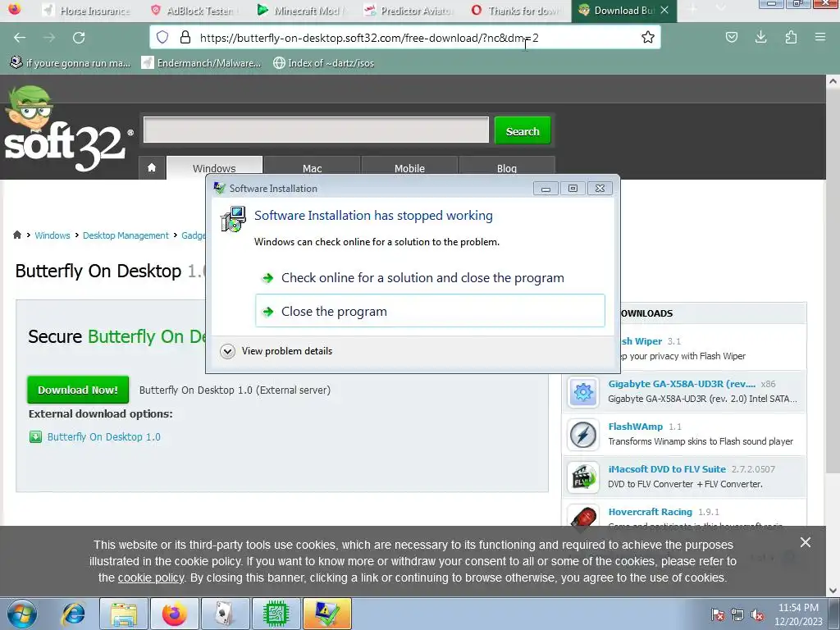840x630 pixels.
Task: Click the breadcrumb home icon
Action: click(x=17, y=235)
